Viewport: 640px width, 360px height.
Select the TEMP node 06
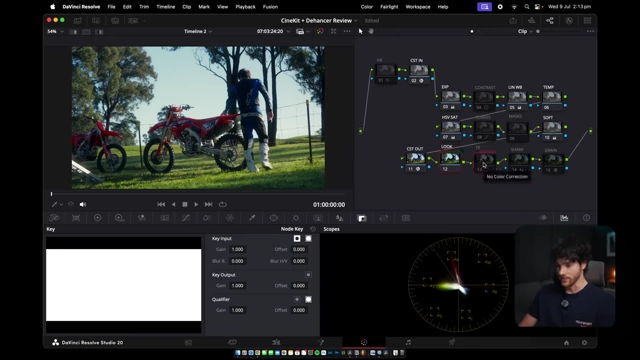(x=552, y=100)
